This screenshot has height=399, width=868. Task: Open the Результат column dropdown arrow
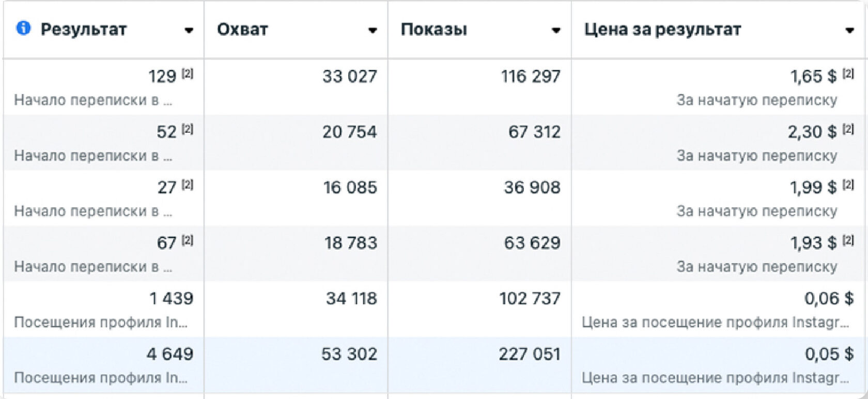[189, 30]
